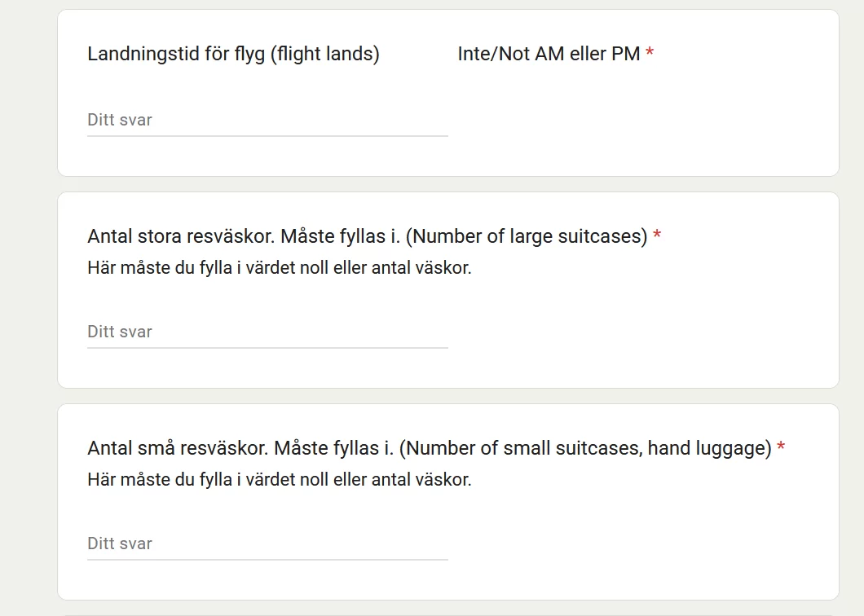The width and height of the screenshot is (864, 616).
Task: Click the large suitcases required asterisk
Action: pyautogui.click(x=657, y=236)
